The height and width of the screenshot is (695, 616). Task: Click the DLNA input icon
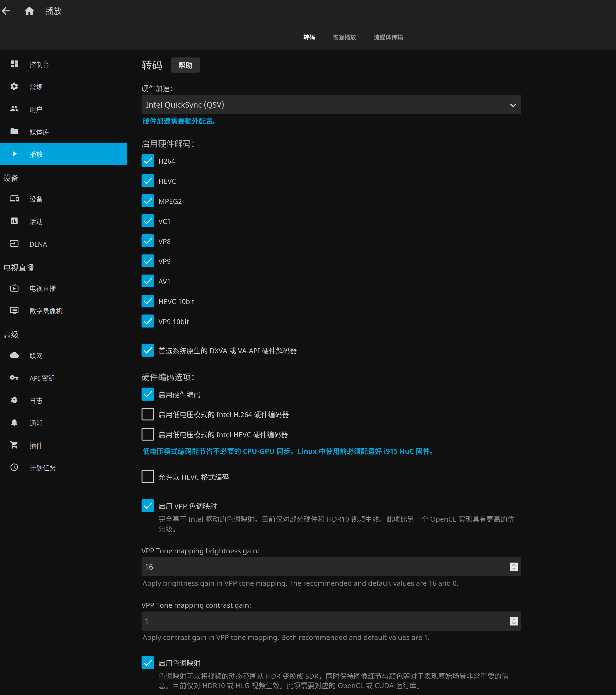pyautogui.click(x=14, y=244)
